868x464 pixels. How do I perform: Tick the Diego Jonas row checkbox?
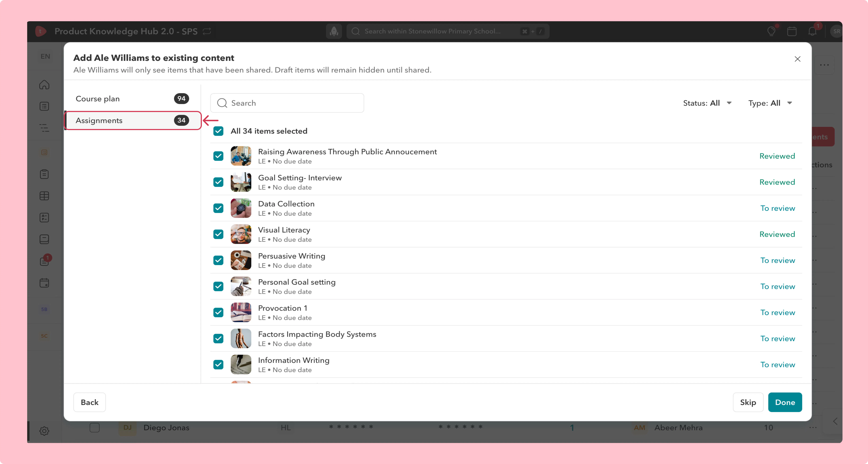pos(95,428)
